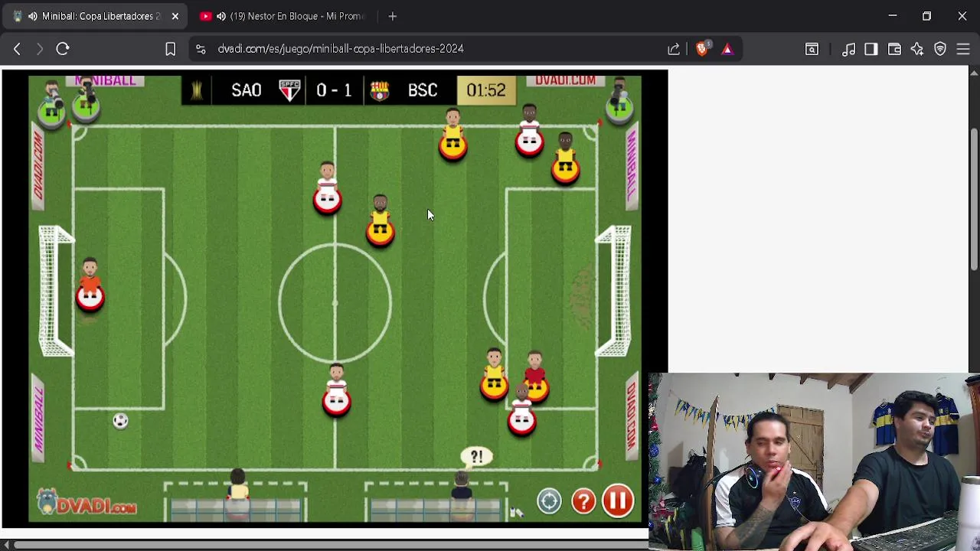Click the BSC team name label
Screen dimensions: 980x551
[x=422, y=90]
